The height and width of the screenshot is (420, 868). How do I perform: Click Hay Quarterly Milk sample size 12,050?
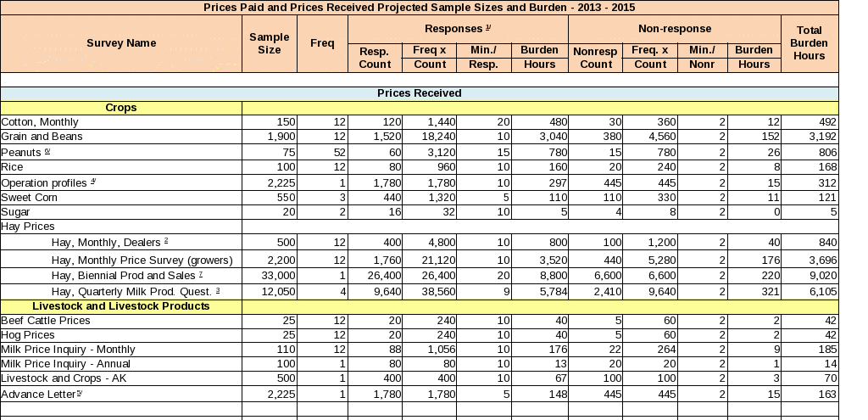point(278,291)
